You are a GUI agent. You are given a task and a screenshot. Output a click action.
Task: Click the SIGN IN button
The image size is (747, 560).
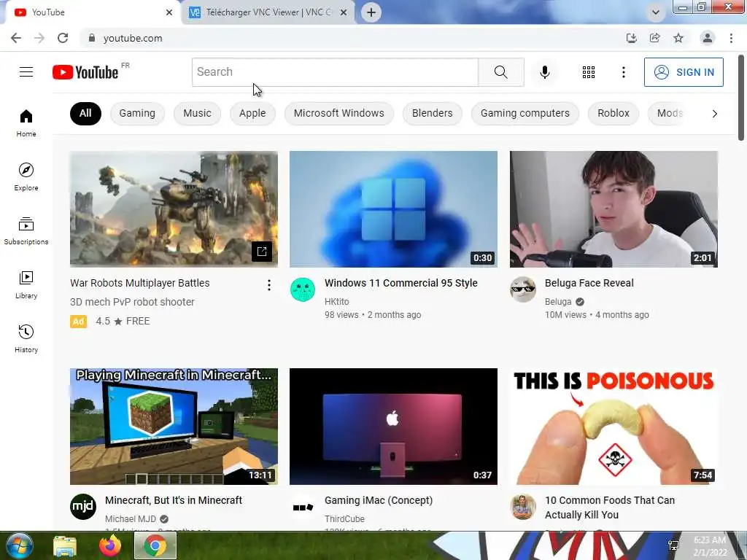pos(684,72)
